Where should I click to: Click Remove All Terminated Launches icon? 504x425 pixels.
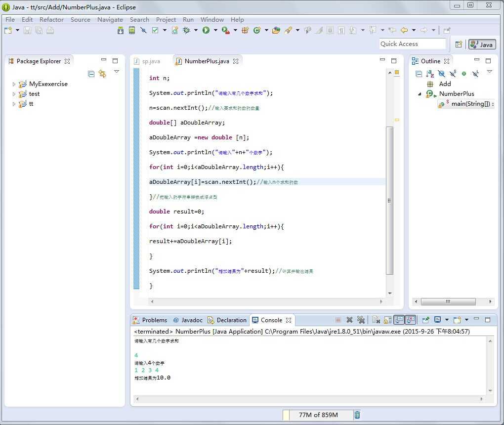click(361, 320)
